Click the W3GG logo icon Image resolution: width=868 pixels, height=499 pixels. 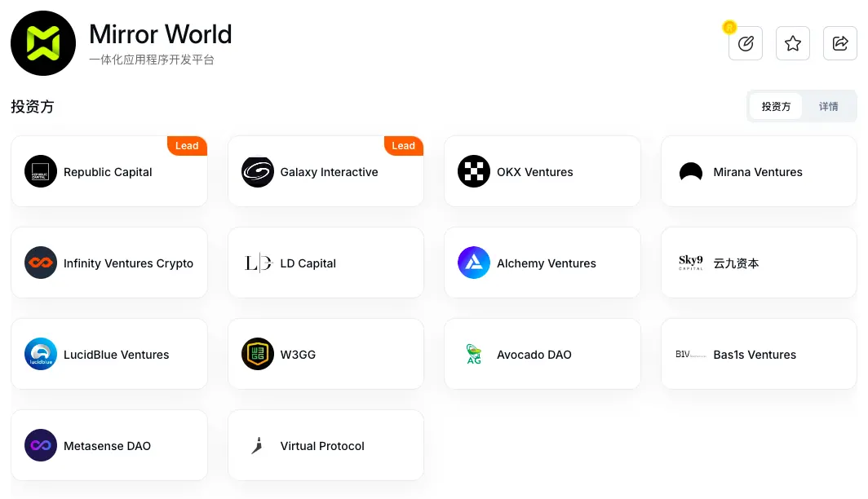(x=258, y=355)
